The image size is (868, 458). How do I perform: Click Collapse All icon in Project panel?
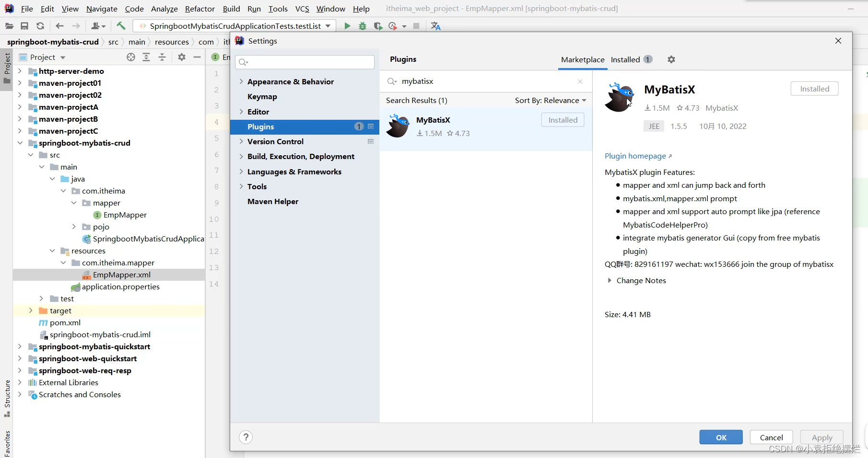point(162,57)
